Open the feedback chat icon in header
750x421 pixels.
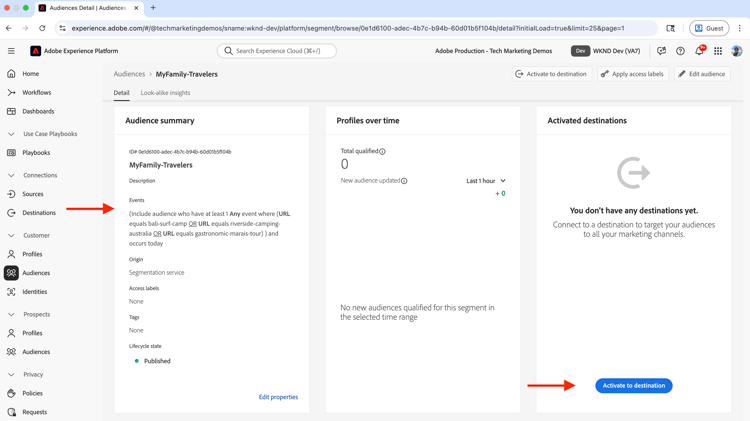(x=662, y=51)
